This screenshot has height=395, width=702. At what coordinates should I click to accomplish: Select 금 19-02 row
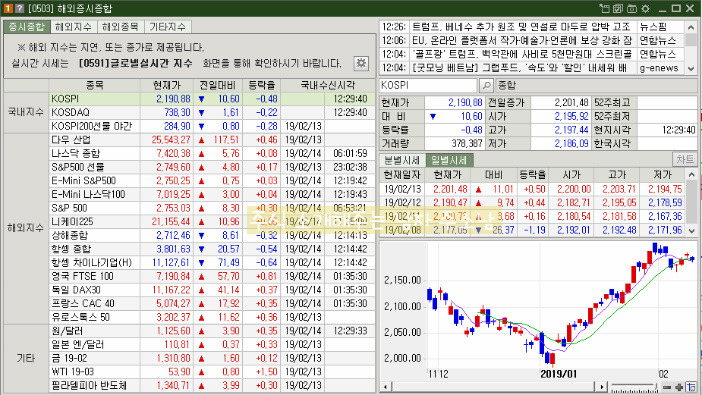point(212,358)
